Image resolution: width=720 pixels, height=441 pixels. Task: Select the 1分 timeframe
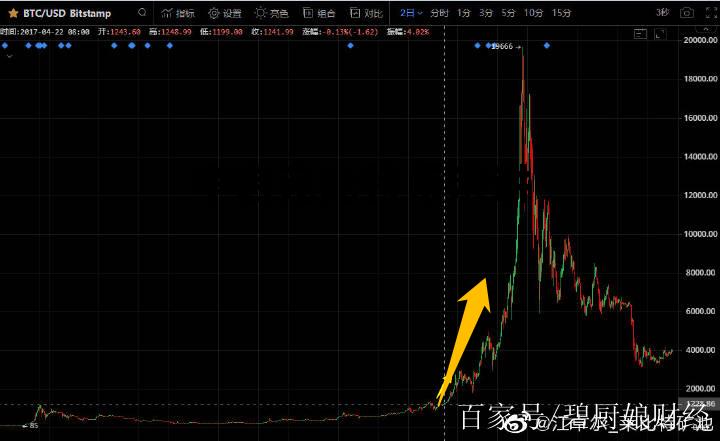coord(464,13)
